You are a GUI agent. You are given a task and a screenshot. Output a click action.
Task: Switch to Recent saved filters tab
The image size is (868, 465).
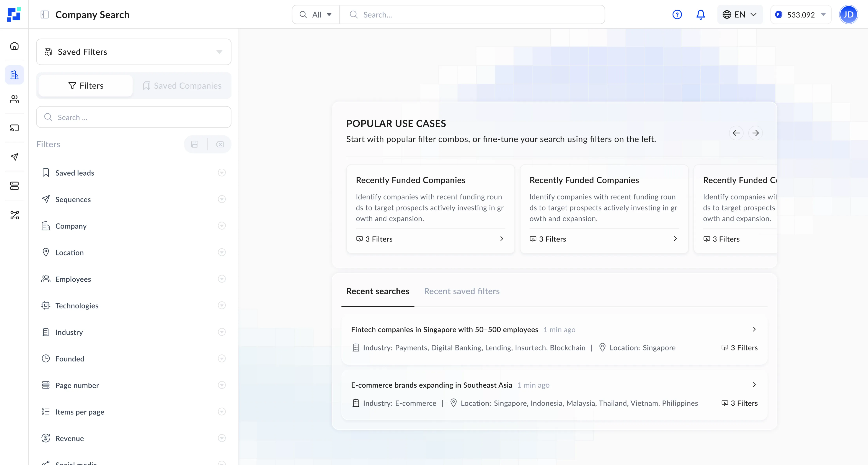tap(462, 291)
